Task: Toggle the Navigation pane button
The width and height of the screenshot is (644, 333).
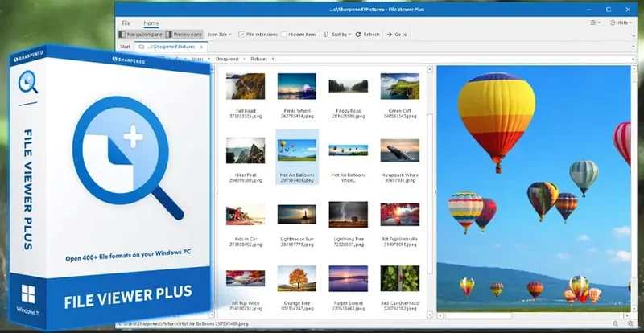Action: click(x=140, y=35)
